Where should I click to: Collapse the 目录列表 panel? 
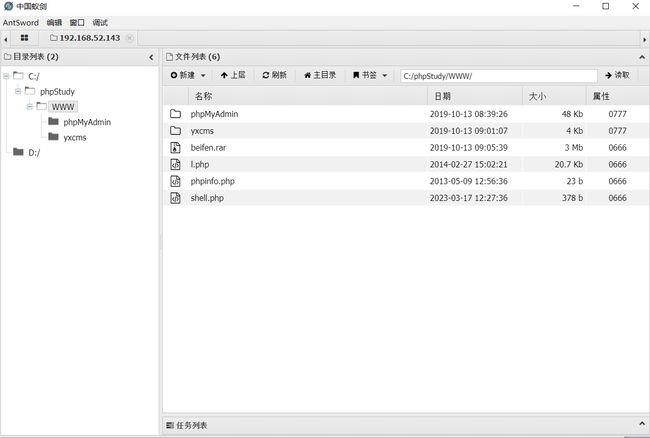point(151,57)
